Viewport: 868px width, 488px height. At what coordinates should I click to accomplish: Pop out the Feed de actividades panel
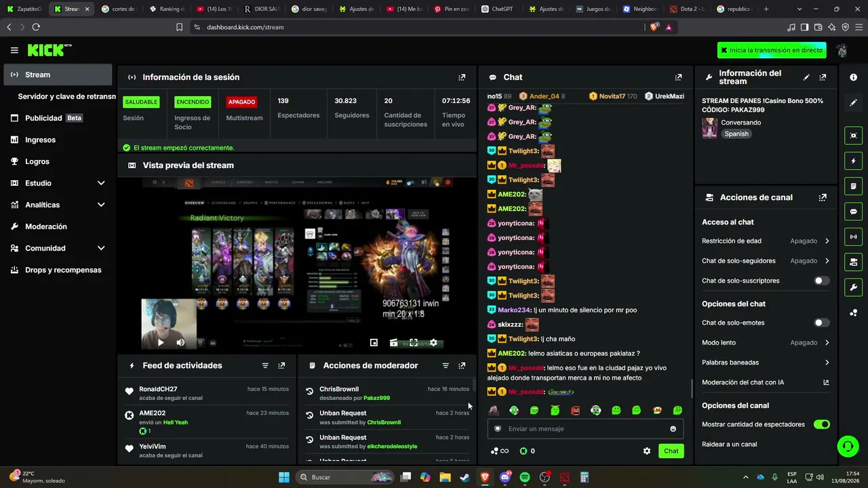281,365
